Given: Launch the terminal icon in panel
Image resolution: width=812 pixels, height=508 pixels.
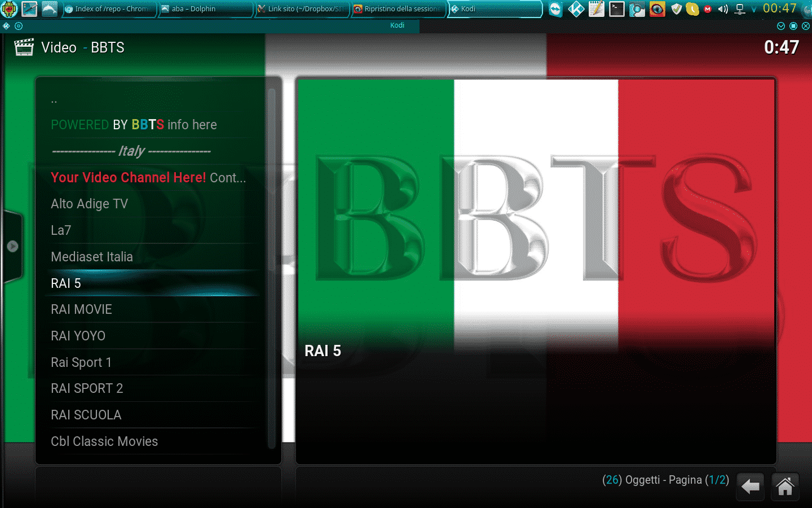Looking at the screenshot, I should point(616,9).
